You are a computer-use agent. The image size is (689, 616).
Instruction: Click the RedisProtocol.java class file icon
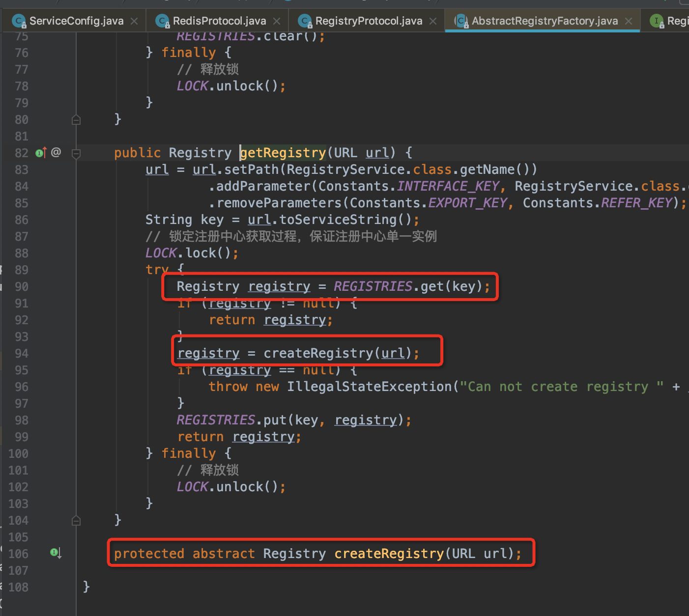162,21
